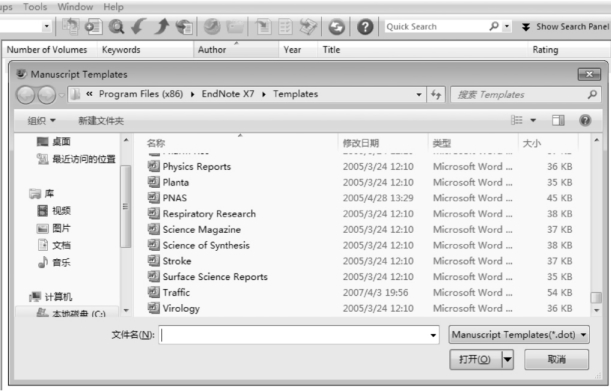Select 图片 library in the navigation pane

coord(53,228)
